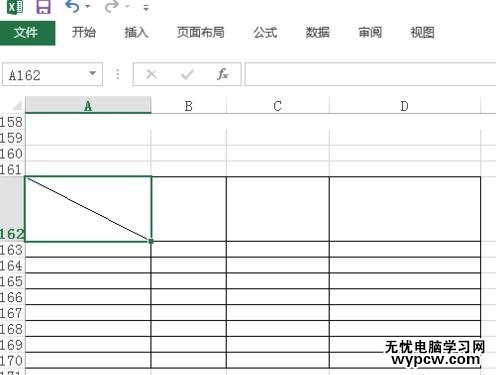Click the Redo arrow icon
496x375 pixels.
point(112,7)
